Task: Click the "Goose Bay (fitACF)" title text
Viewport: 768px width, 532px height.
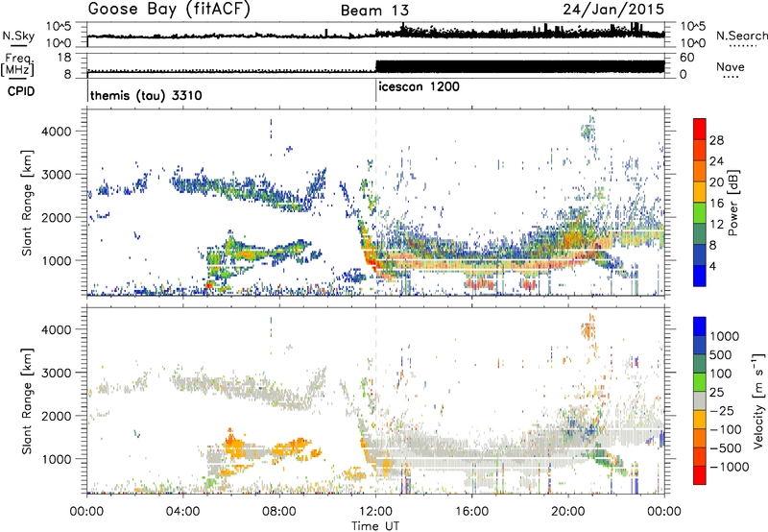Action: click(169, 10)
